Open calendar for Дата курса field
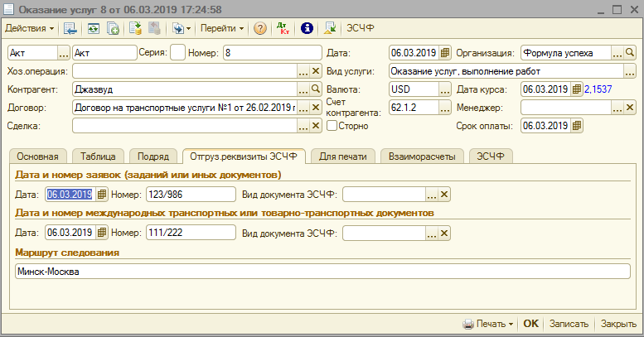644x337 pixels. tap(577, 89)
